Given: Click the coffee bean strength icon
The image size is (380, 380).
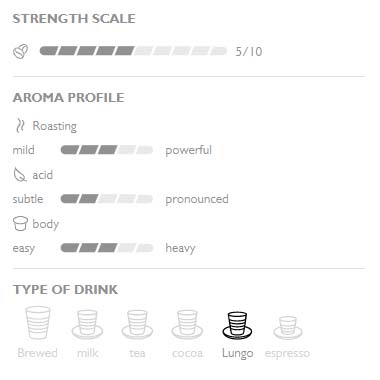Looking at the screenshot, I should [21, 52].
